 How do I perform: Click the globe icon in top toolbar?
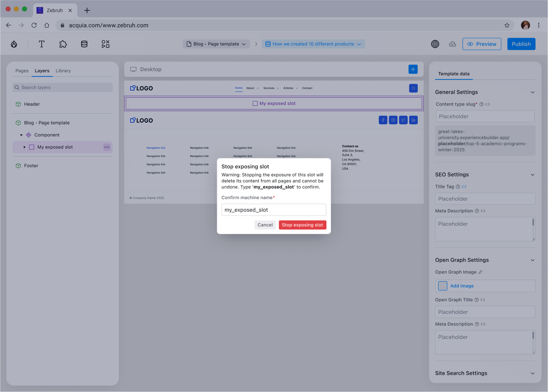[x=435, y=44]
